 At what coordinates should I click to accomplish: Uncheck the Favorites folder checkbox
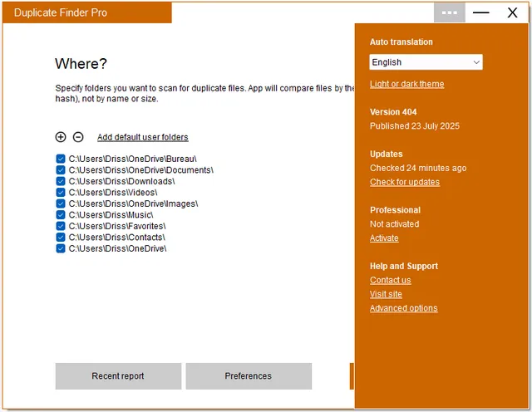tap(61, 226)
